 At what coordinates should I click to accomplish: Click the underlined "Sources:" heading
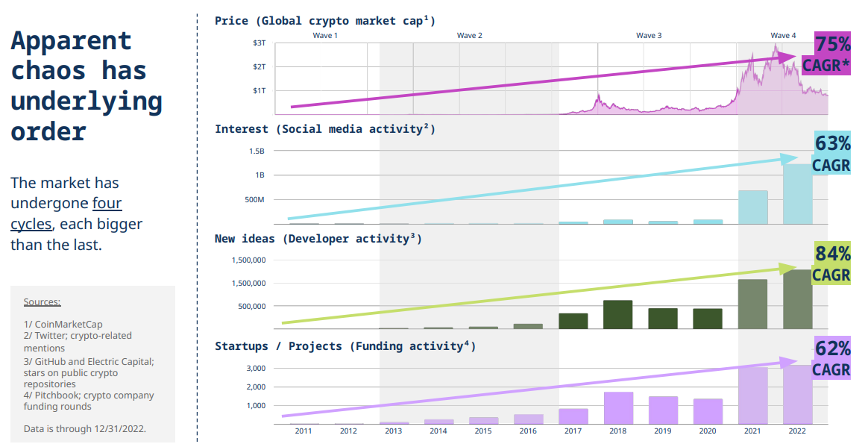click(x=42, y=302)
